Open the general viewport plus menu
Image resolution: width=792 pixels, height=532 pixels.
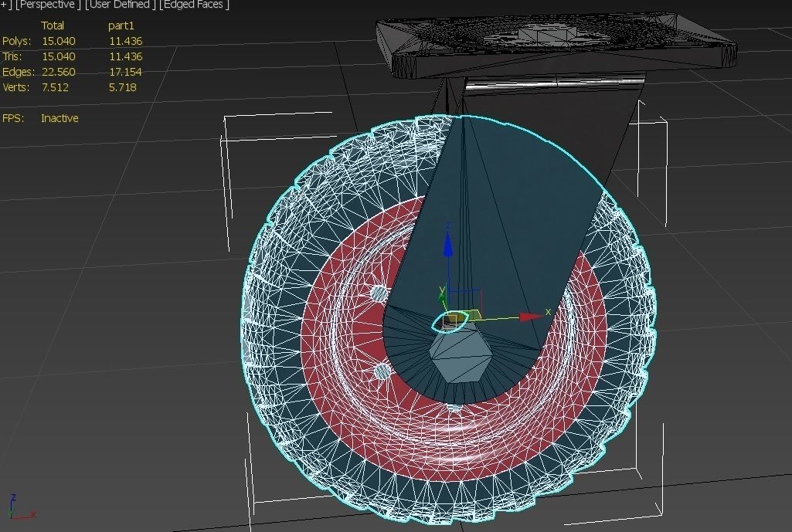coord(5,5)
